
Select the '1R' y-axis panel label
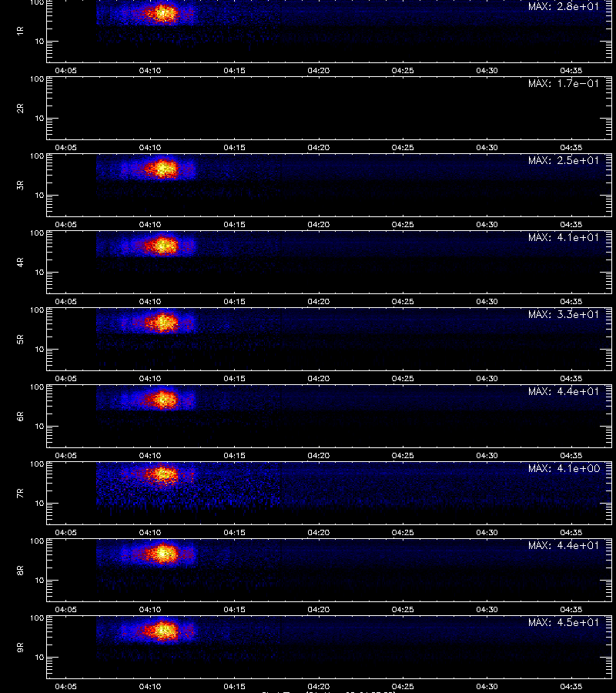click(20, 31)
